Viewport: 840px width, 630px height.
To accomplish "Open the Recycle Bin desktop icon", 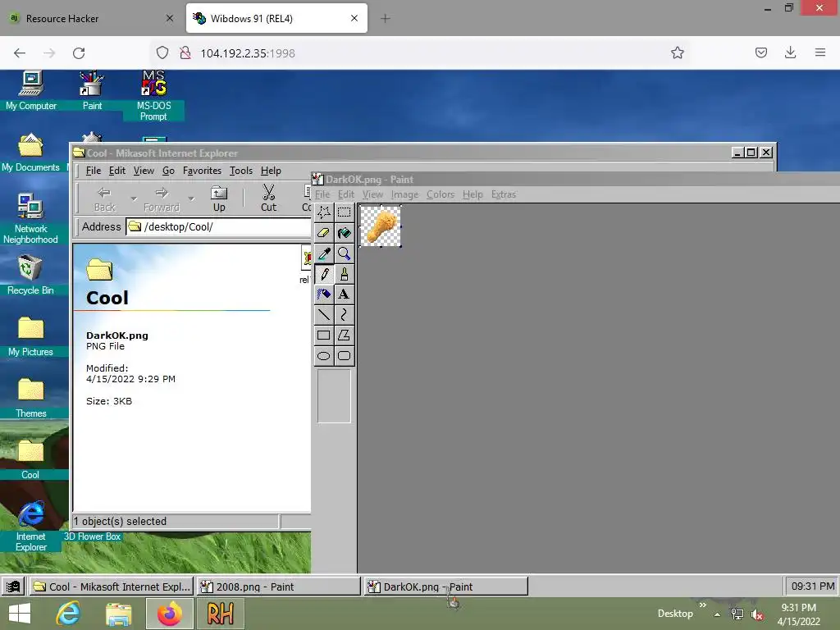I will [x=30, y=275].
